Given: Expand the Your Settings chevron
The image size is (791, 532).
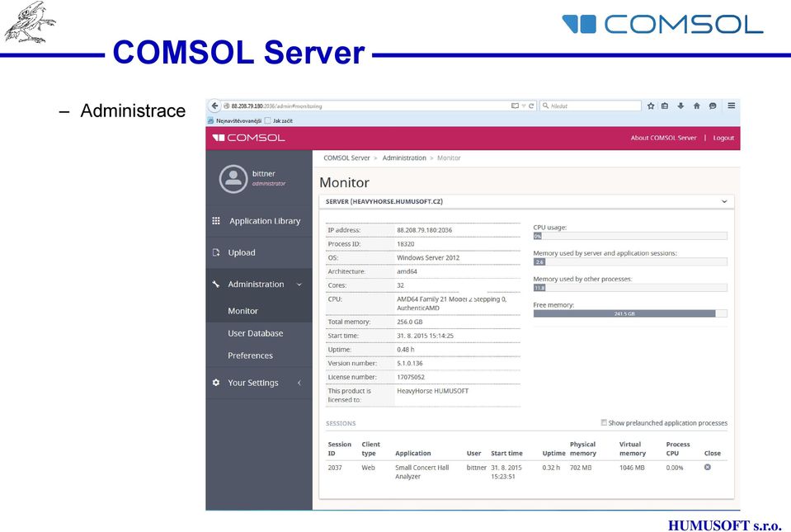Looking at the screenshot, I should (x=299, y=383).
